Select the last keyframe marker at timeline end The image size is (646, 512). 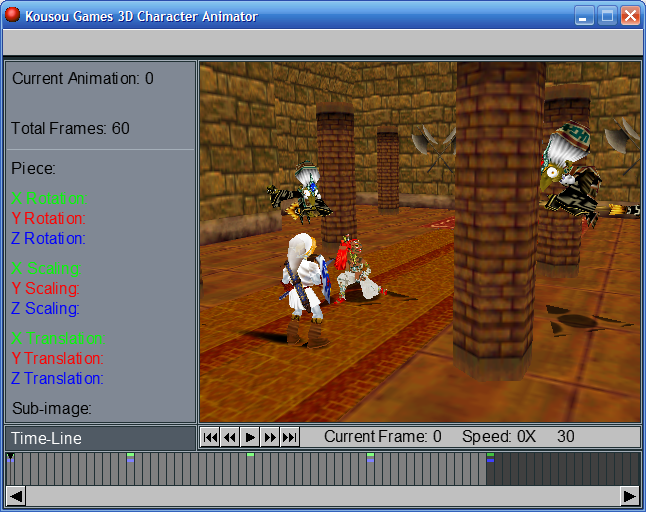pyautogui.click(x=490, y=457)
